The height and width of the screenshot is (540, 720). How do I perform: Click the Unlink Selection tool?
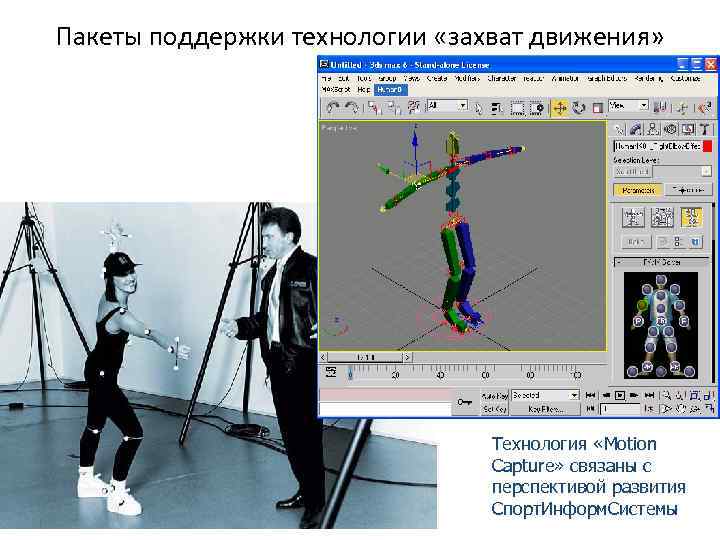[x=393, y=108]
